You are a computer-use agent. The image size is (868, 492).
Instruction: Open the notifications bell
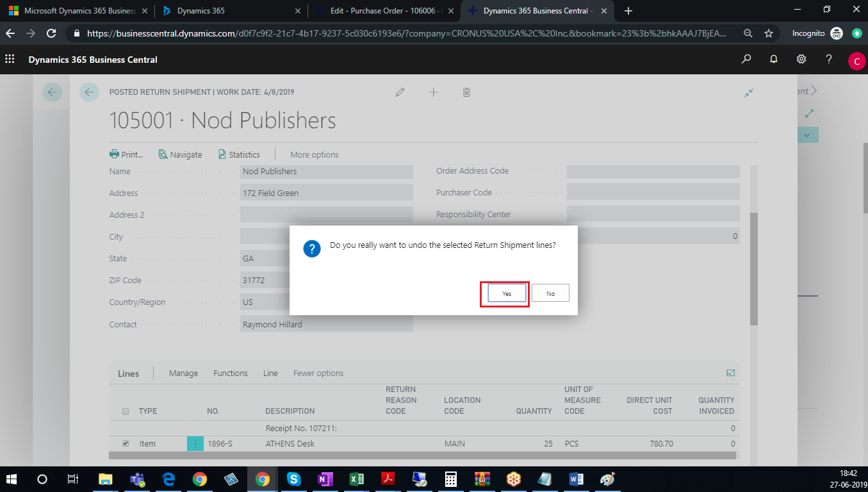[773, 59]
